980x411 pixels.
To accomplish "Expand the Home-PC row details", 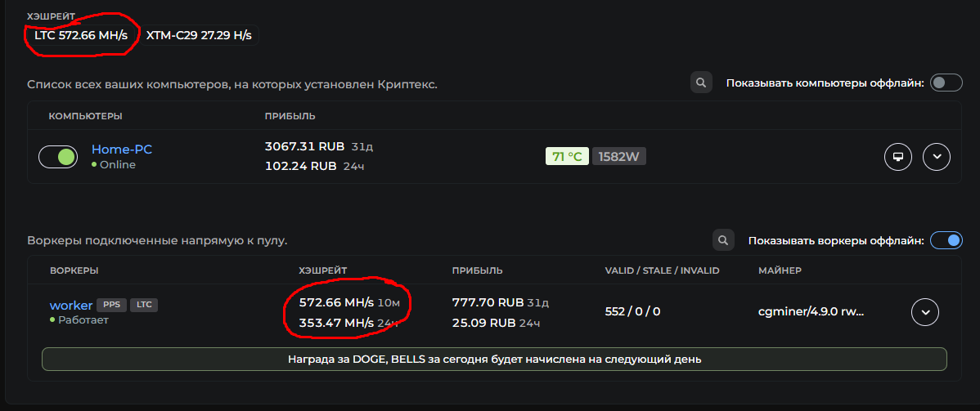I will (x=937, y=156).
